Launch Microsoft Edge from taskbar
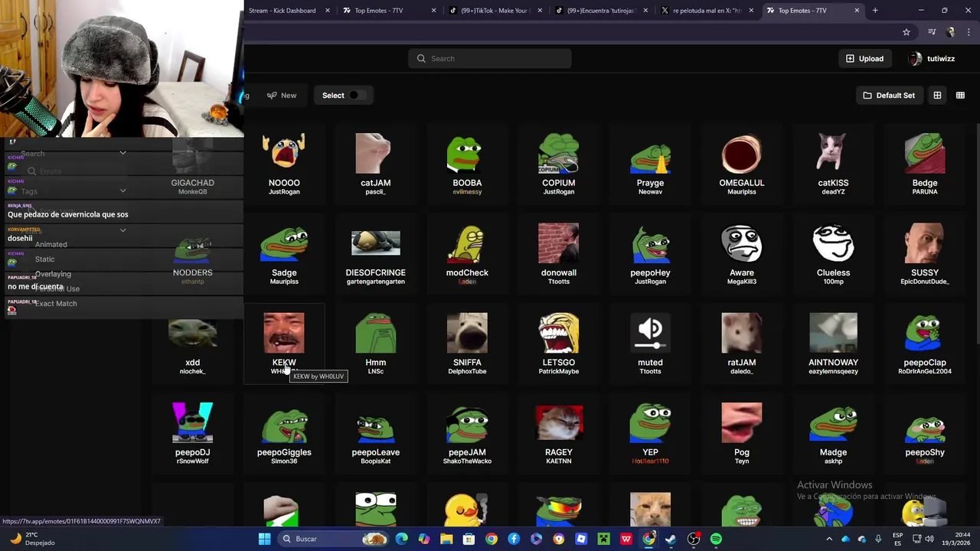Viewport: 980px width, 551px height. click(402, 539)
